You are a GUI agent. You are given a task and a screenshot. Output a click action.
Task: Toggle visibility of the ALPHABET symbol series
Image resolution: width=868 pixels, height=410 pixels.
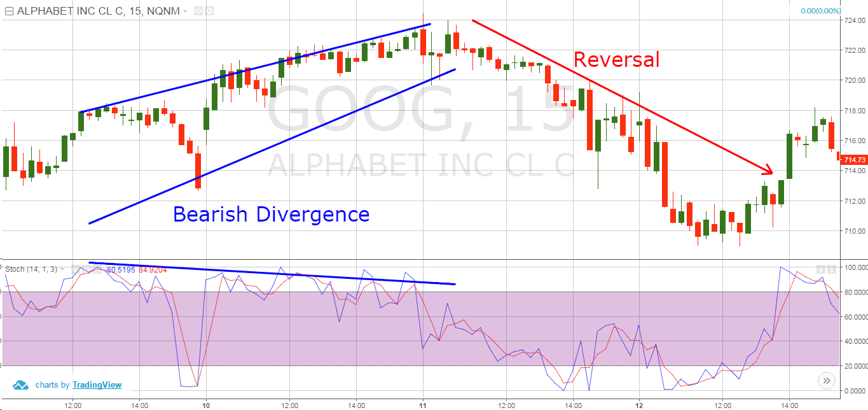198,10
